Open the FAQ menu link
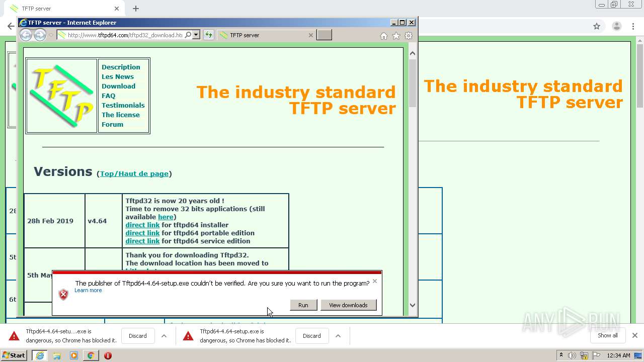The image size is (644, 362). coord(108,96)
